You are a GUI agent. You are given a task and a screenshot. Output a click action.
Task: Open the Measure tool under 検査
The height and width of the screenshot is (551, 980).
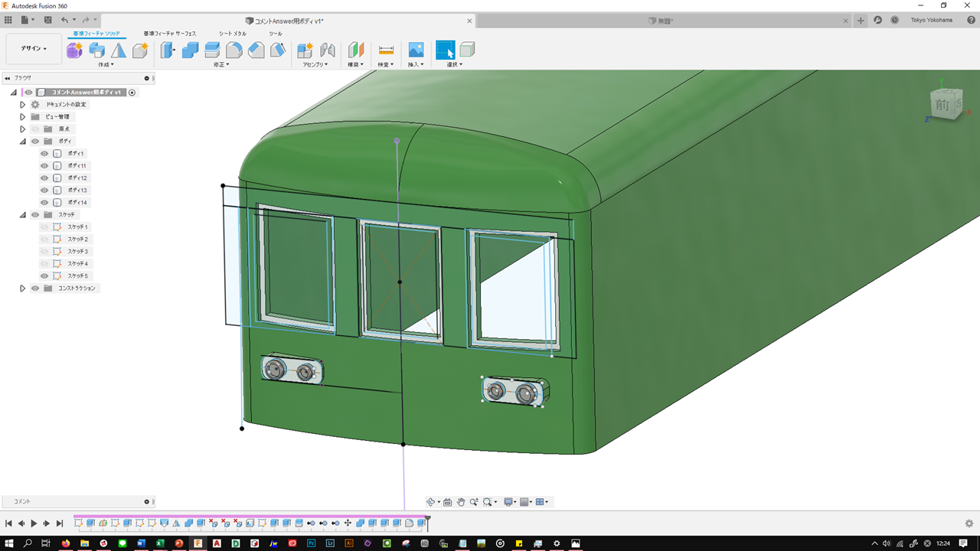point(386,51)
